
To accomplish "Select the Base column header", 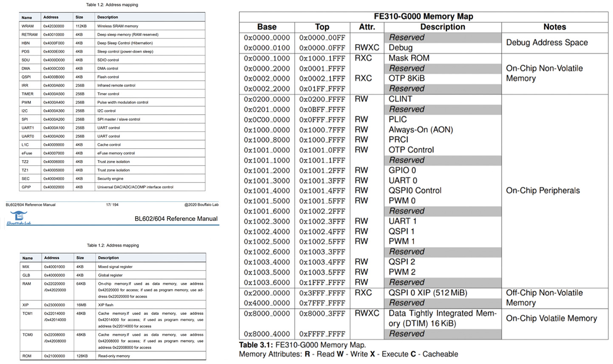I will [267, 27].
